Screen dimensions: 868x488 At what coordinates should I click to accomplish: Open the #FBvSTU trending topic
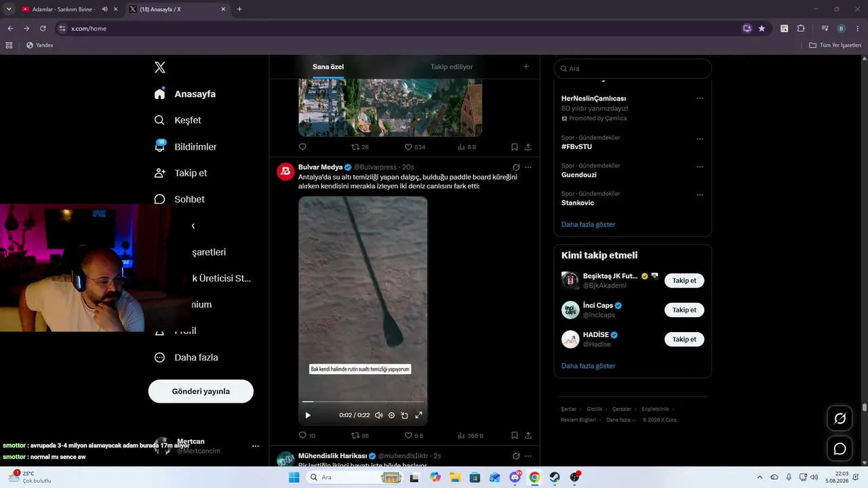(x=576, y=146)
